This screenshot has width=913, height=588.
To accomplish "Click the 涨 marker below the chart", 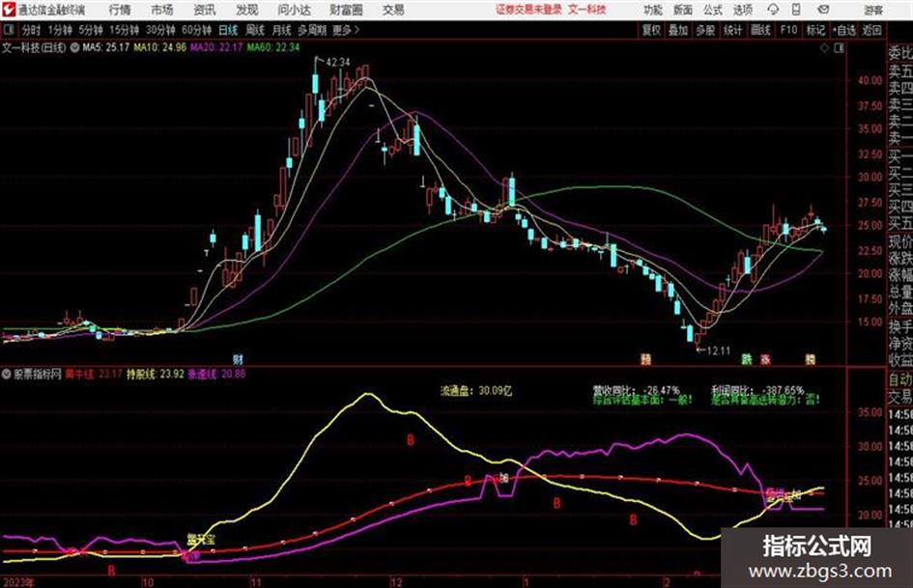I will (765, 359).
